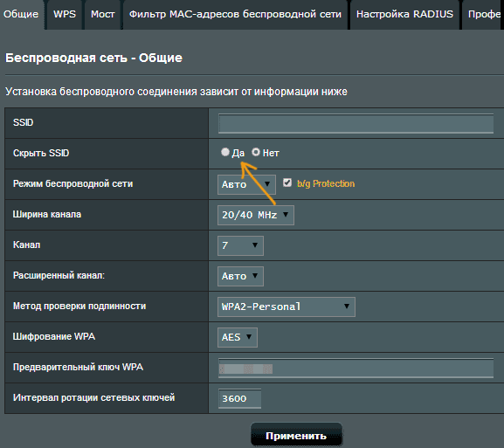Expand the Ширина канала 20/40 MHz dropdown
Image resolution: width=504 pixels, height=448 pixels.
[256, 215]
